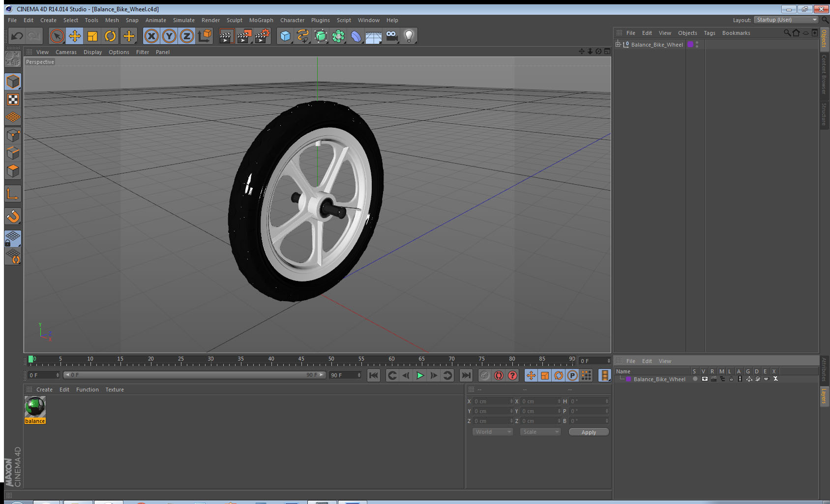Viewport: 830px width, 504px height.
Task: Open the MoGraph menu
Action: point(261,20)
